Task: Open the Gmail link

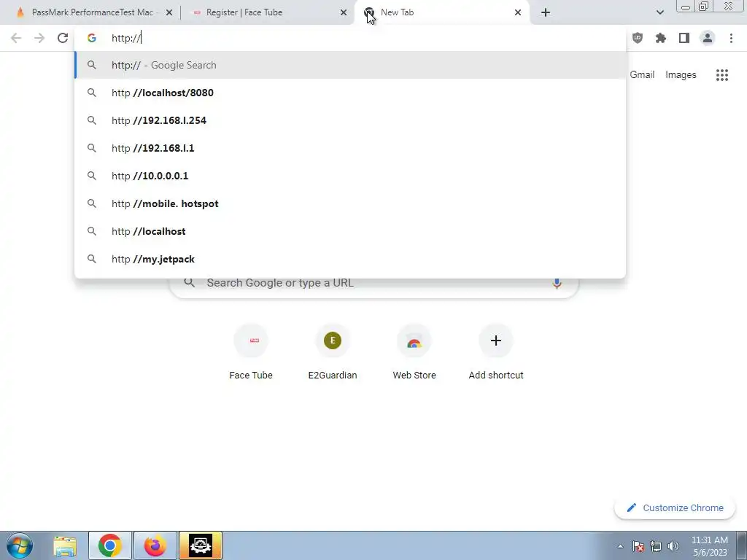Action: 642,75
